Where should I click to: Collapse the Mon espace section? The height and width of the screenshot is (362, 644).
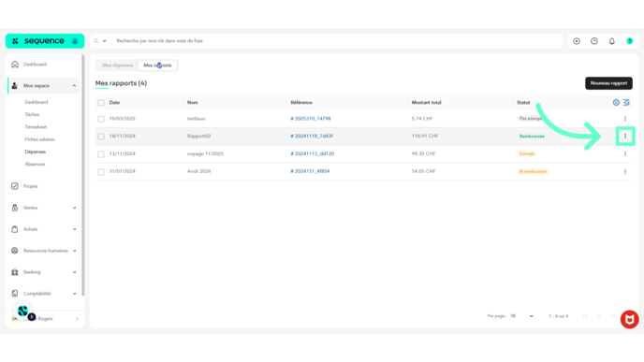(x=74, y=86)
